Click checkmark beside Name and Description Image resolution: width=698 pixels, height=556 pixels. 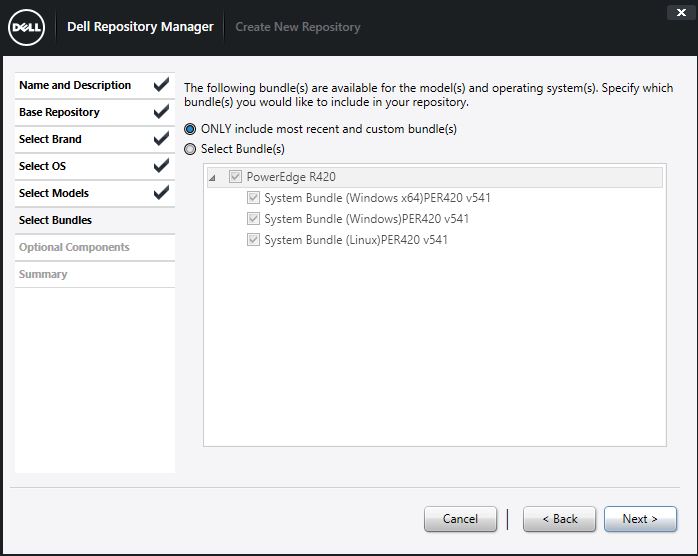tap(161, 85)
